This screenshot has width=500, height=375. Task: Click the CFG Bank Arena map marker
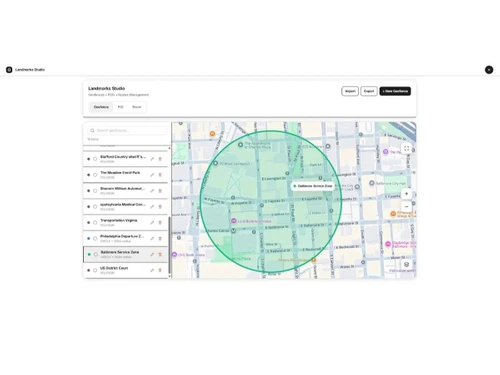coord(174,255)
